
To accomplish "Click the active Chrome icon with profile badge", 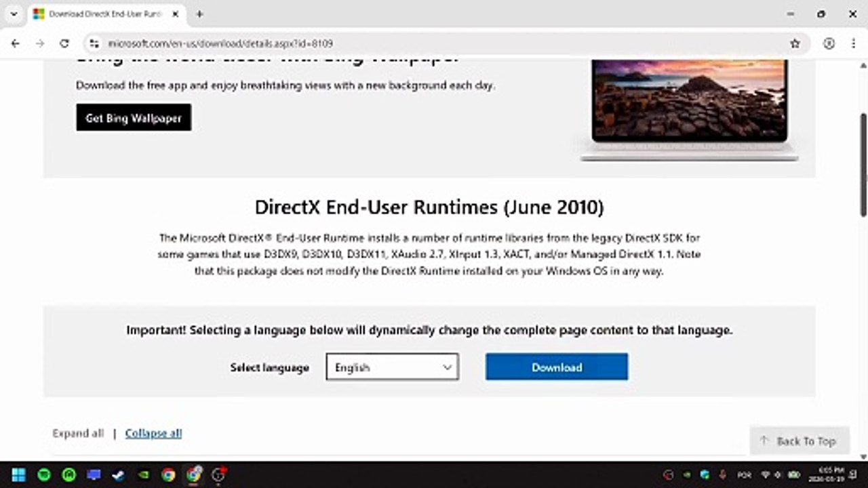I will coord(194,474).
